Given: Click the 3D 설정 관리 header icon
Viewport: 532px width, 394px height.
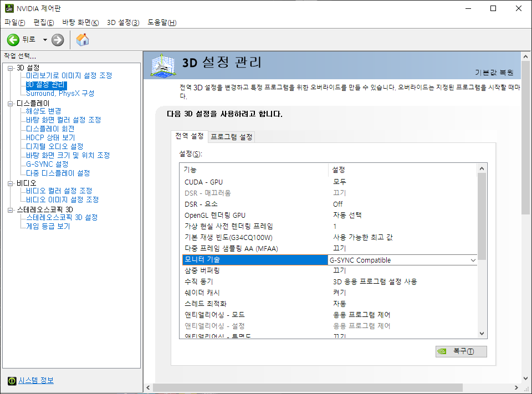Looking at the screenshot, I should coord(163,66).
